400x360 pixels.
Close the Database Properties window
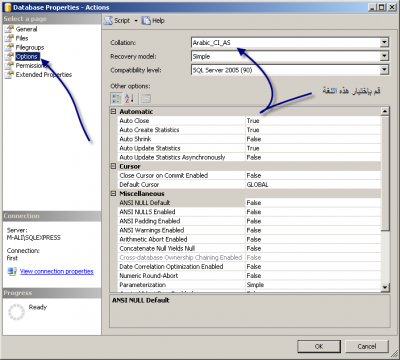tap(392, 7)
